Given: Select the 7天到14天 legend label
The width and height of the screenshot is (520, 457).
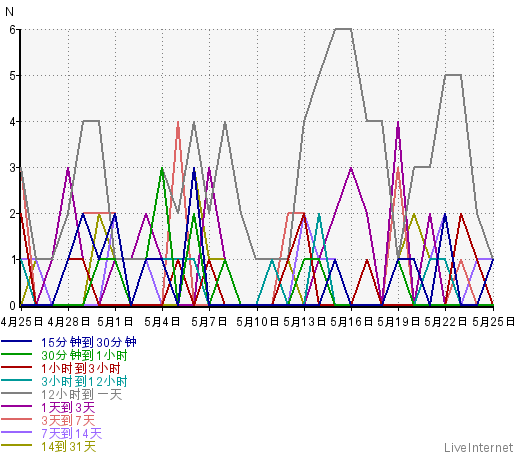Looking at the screenshot, I should [x=71, y=433].
